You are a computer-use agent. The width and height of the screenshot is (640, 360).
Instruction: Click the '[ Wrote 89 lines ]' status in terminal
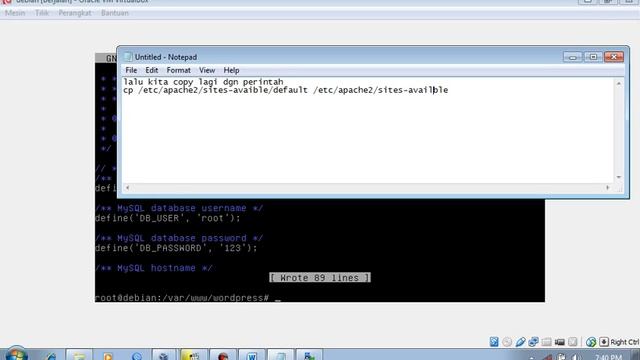point(320,278)
